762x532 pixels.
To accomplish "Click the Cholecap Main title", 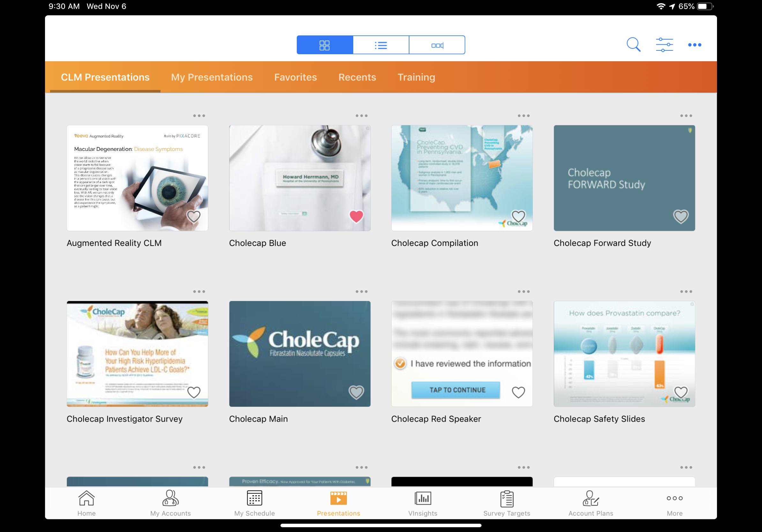I will click(258, 419).
